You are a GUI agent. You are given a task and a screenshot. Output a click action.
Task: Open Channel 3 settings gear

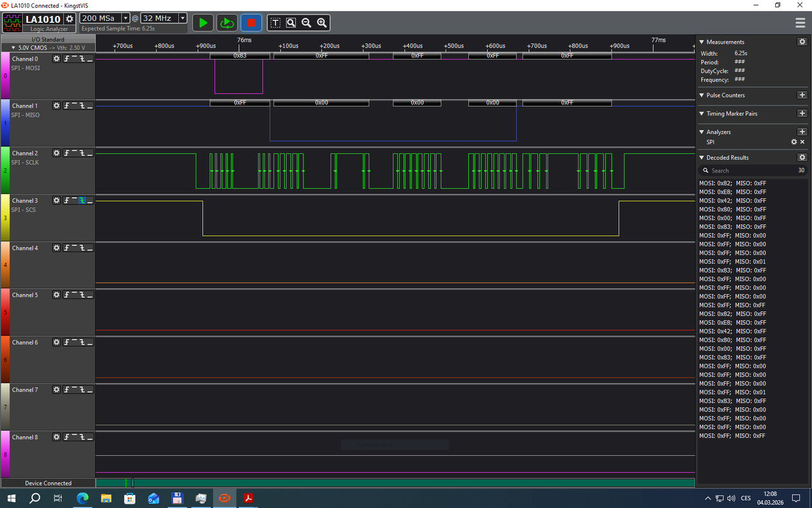click(x=56, y=201)
